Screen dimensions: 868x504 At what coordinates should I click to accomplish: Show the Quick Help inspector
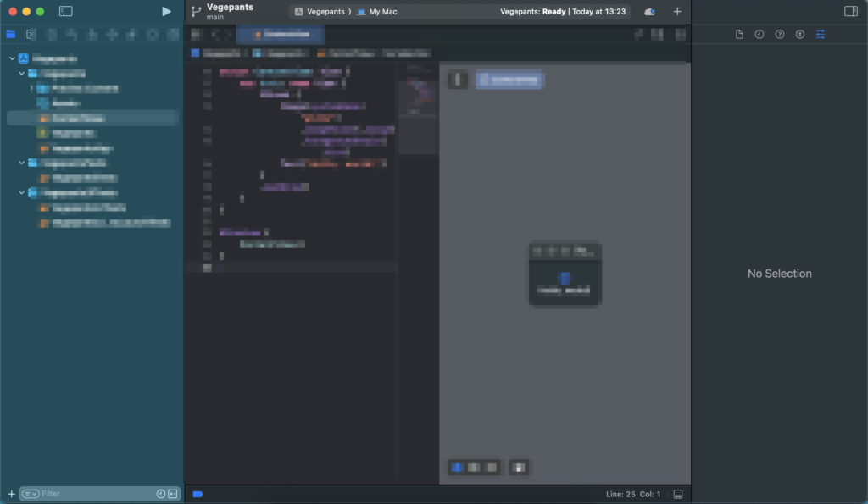(780, 35)
